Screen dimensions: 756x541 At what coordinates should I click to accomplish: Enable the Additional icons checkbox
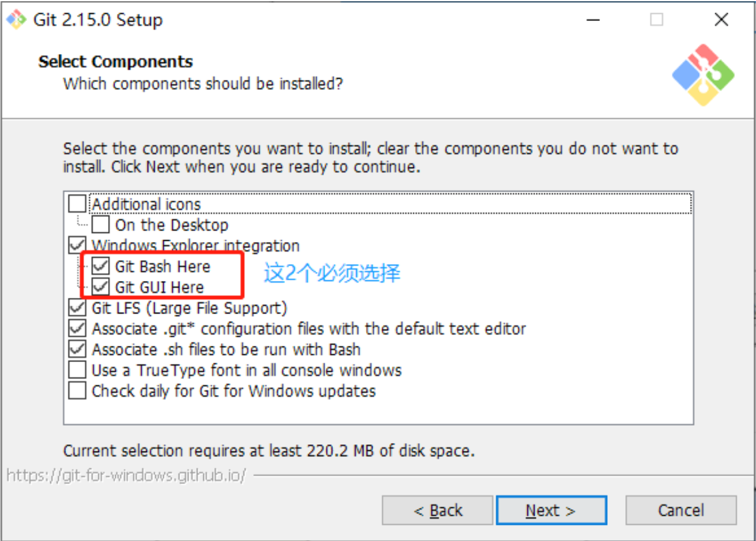tap(77, 204)
